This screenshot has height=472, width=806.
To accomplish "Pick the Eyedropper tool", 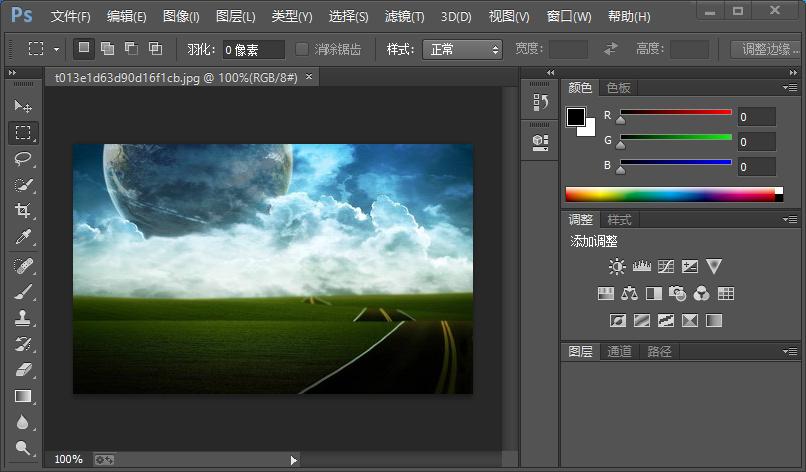I will (23, 237).
